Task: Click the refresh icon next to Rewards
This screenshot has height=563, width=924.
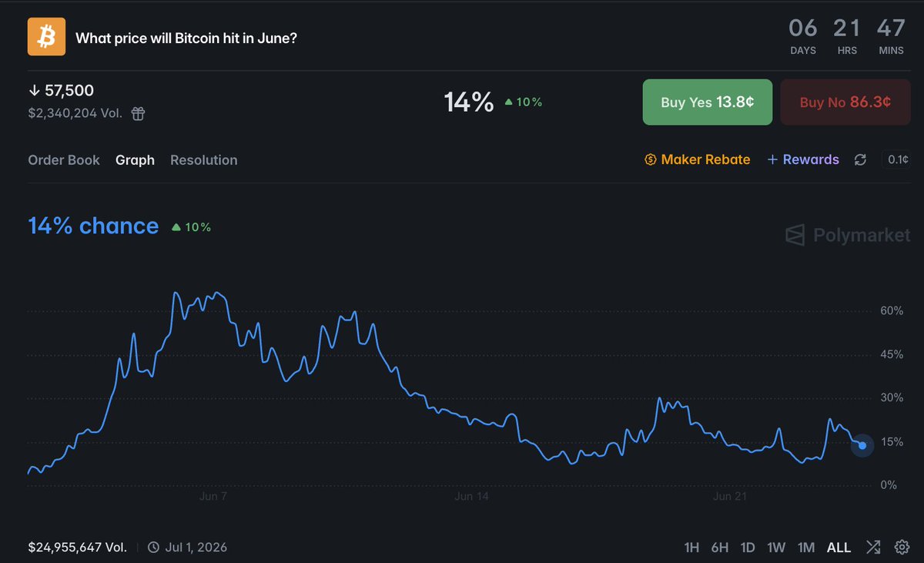Action: click(861, 159)
